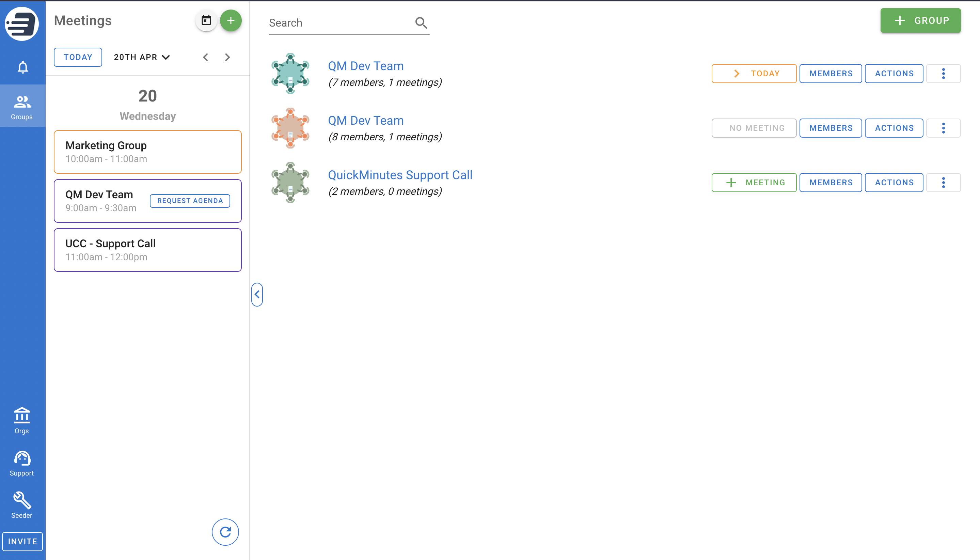Refresh the meetings list
The height and width of the screenshot is (560, 980).
click(225, 532)
